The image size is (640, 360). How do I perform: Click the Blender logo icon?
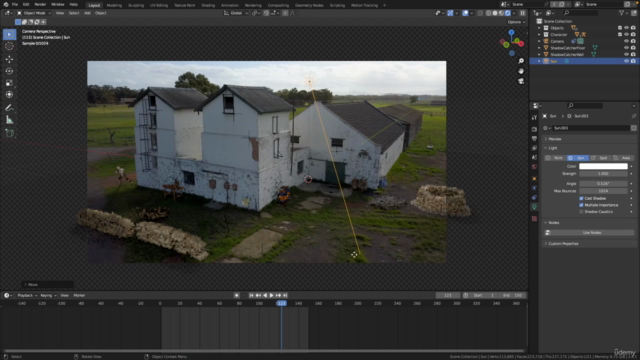pyautogui.click(x=5, y=4)
